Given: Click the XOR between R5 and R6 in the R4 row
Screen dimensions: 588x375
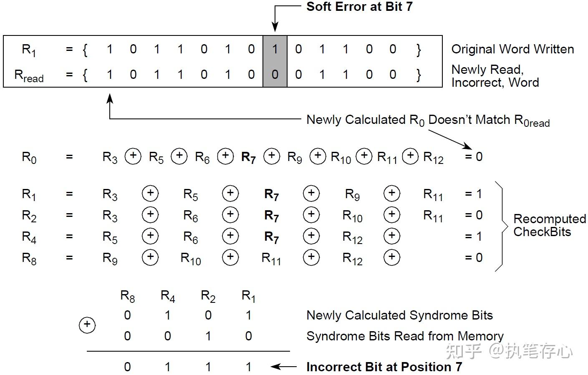Looking at the screenshot, I should (150, 236).
